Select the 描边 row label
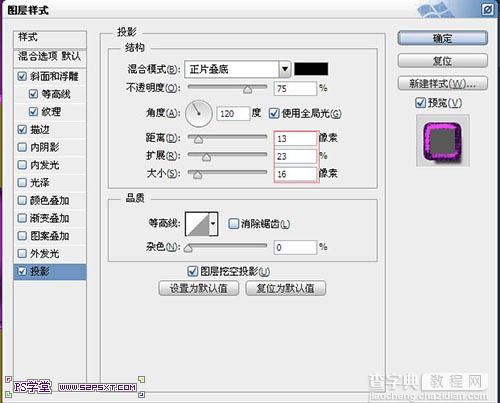This screenshot has width=500, height=403. point(40,129)
